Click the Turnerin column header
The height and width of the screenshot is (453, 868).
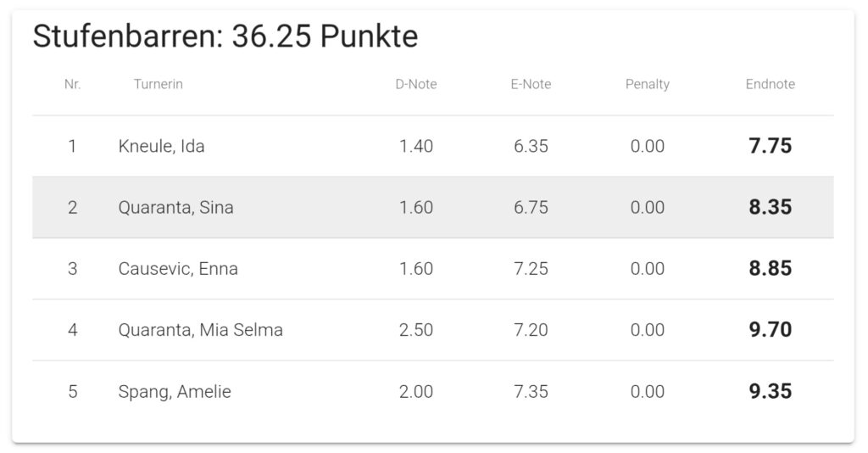(x=158, y=84)
